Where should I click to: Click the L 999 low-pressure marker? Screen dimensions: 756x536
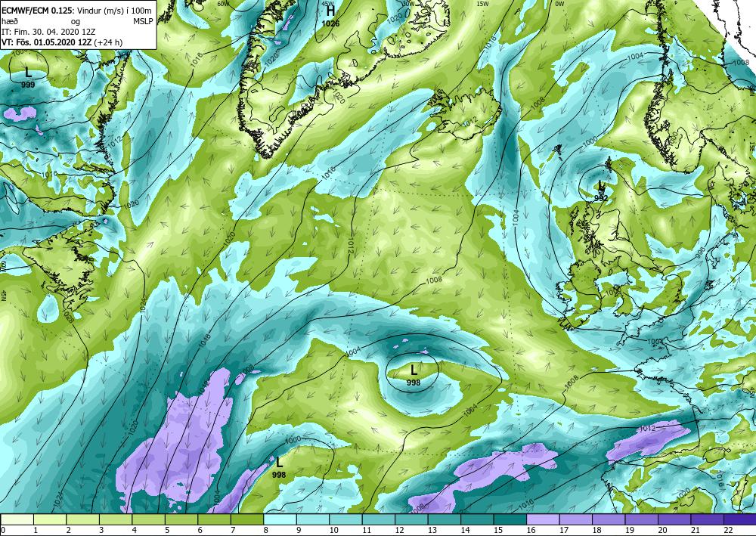coord(28,78)
